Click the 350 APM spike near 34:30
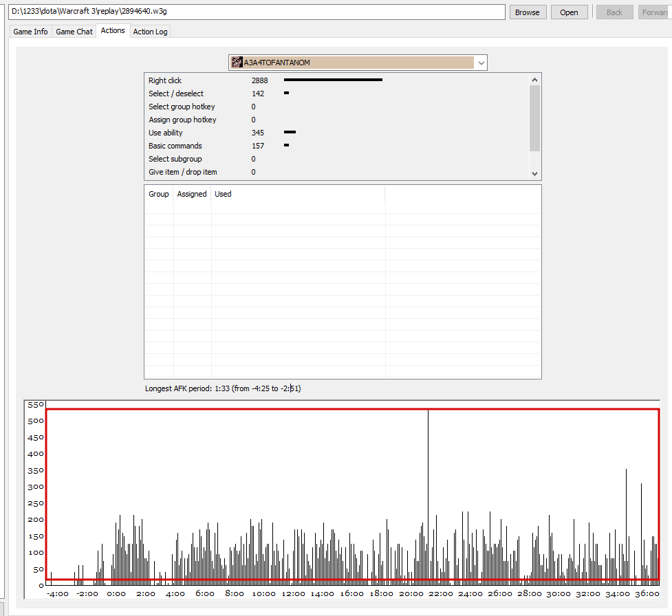The height and width of the screenshot is (616, 672). pyautogui.click(x=626, y=527)
